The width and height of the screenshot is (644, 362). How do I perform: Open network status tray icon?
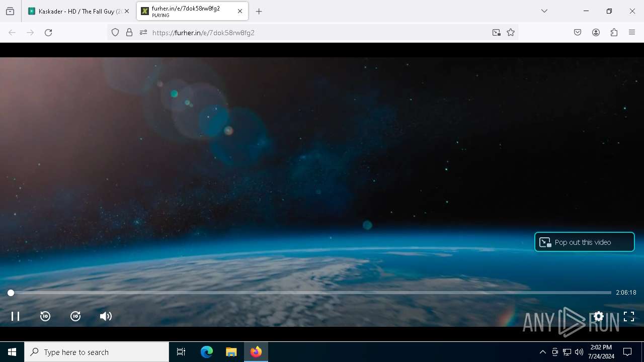pos(567,352)
